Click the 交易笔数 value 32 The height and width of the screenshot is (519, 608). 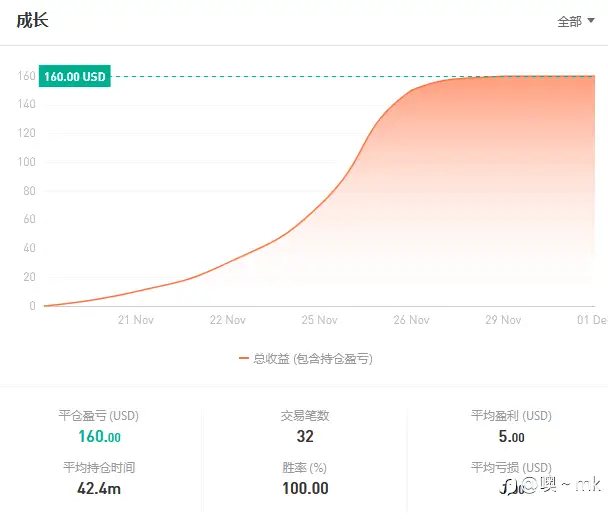click(305, 436)
